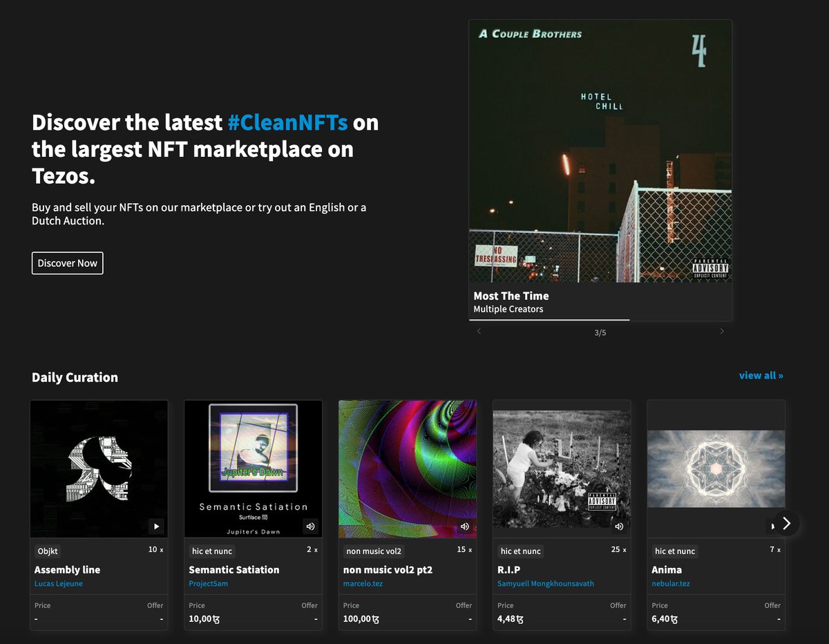Image resolution: width=829 pixels, height=644 pixels.
Task: Show next featured slide arrow
Action: point(722,332)
